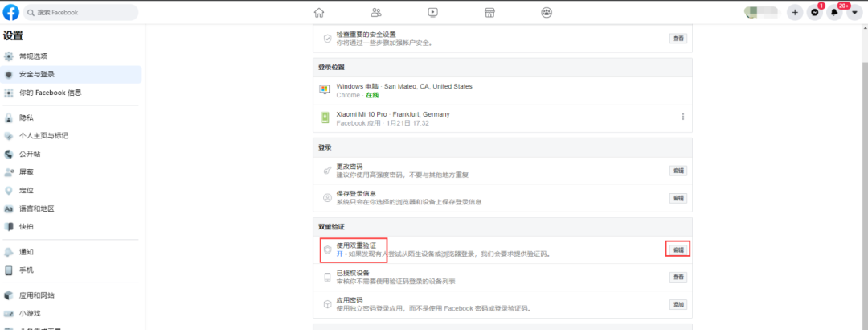The width and height of the screenshot is (868, 330).
Task: Open the Groups icon in top bar
Action: pyautogui.click(x=547, y=12)
